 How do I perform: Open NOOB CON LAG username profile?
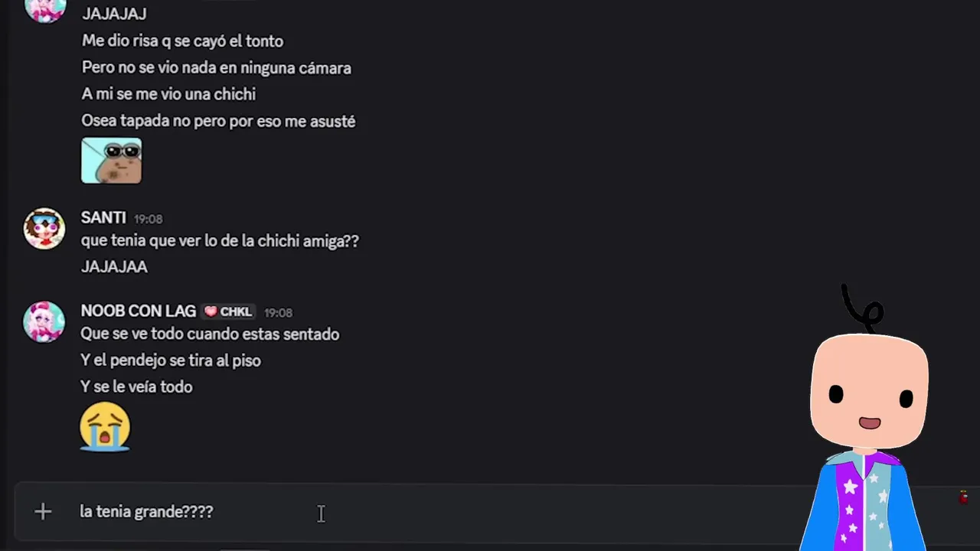[139, 311]
